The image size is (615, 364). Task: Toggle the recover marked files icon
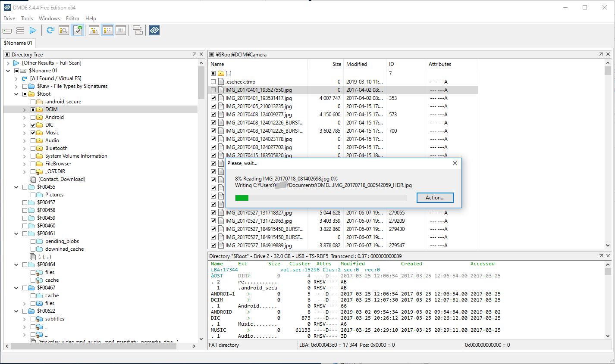pos(78,30)
